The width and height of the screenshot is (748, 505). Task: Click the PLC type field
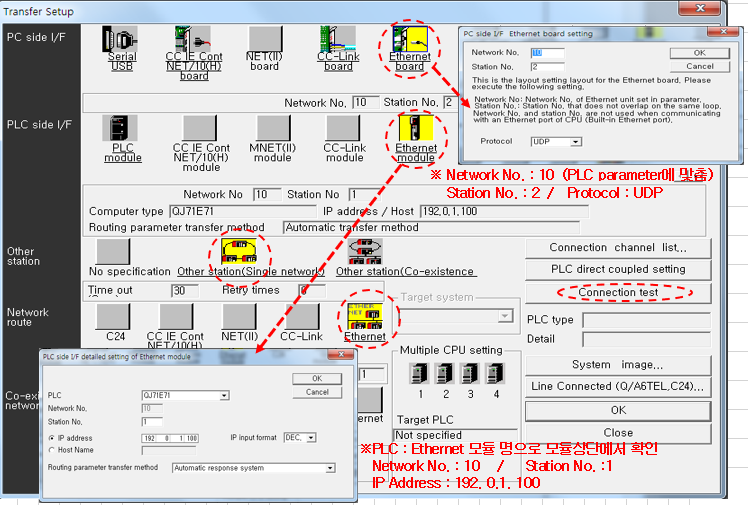tap(646, 320)
